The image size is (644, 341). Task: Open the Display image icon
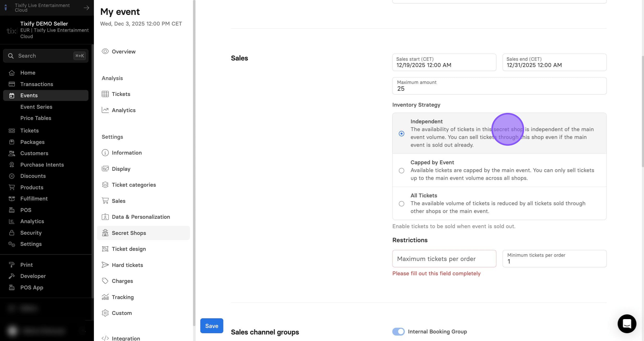pyautogui.click(x=105, y=169)
